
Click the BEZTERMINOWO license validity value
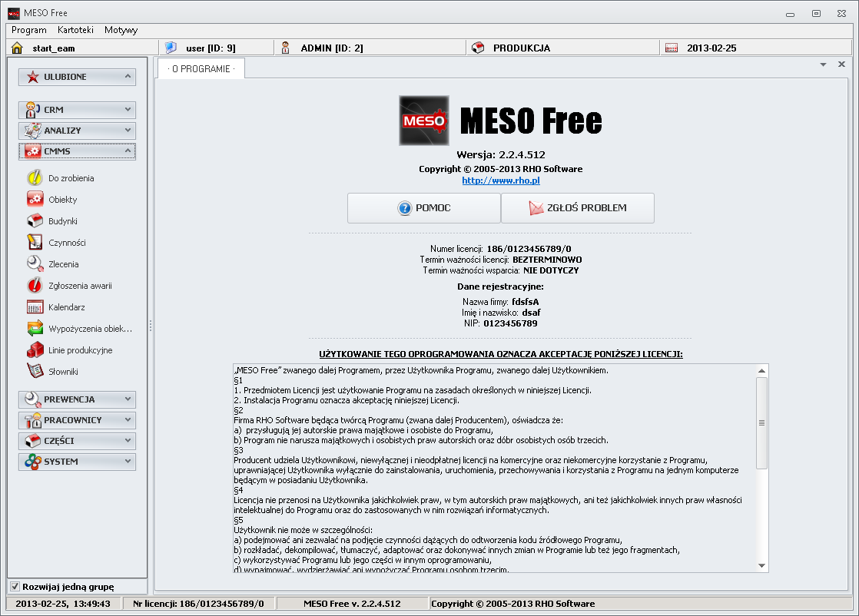(x=547, y=260)
